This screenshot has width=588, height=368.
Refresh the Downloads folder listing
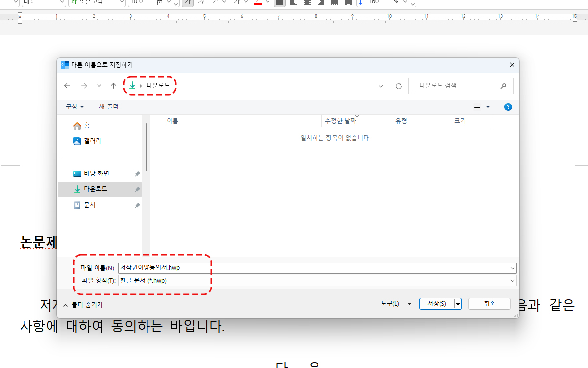pos(399,86)
